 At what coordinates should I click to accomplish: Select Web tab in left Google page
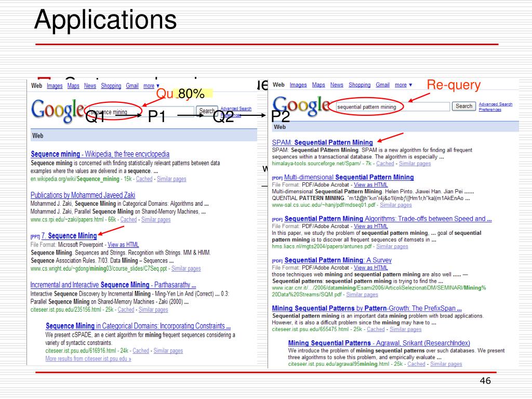[x=37, y=86]
